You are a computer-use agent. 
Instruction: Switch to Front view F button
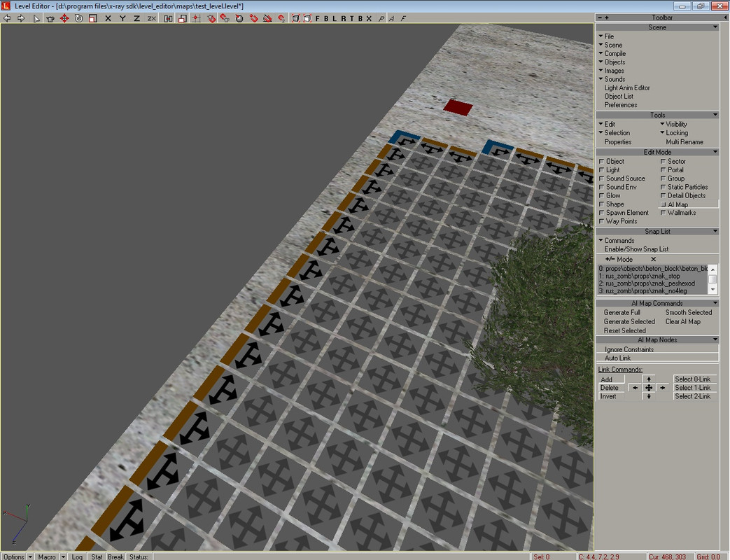point(318,18)
